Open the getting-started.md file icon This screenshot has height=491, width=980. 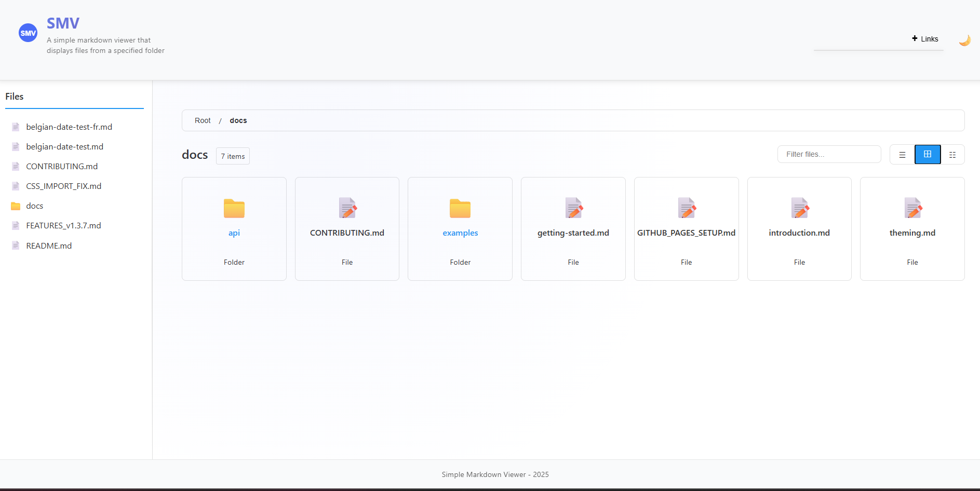[573, 208]
